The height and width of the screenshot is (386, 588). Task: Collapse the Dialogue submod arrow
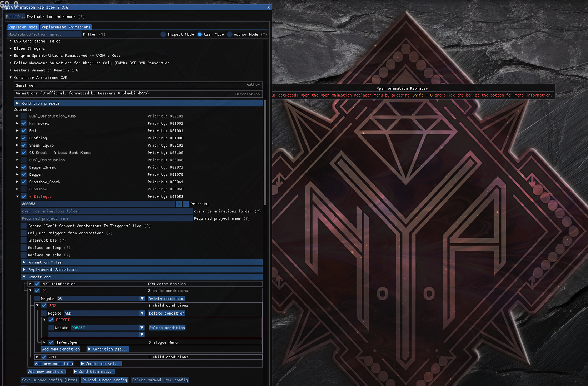17,197
